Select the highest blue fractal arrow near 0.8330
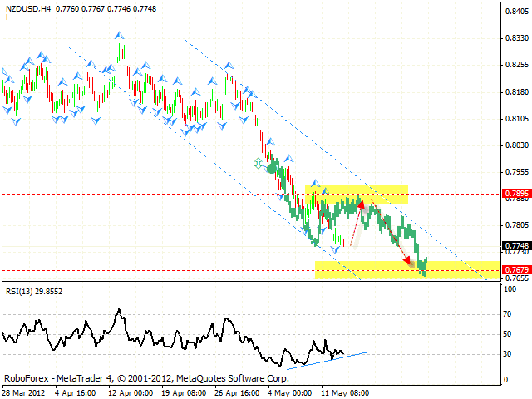This screenshot has width=532, height=399. (x=120, y=35)
